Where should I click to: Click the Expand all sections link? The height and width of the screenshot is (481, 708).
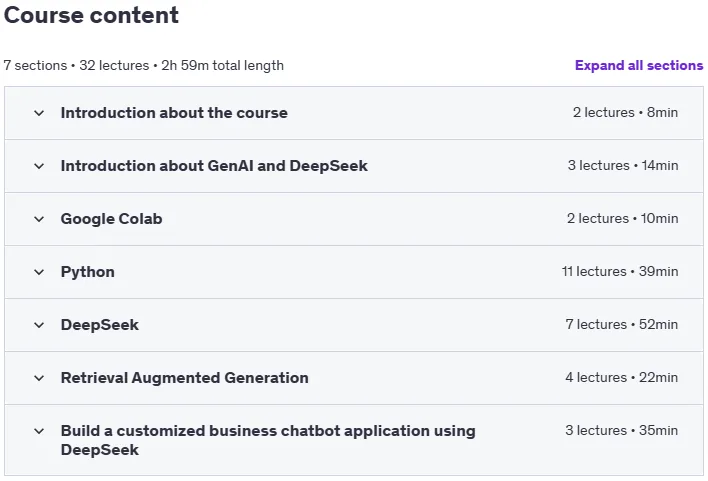tap(638, 65)
